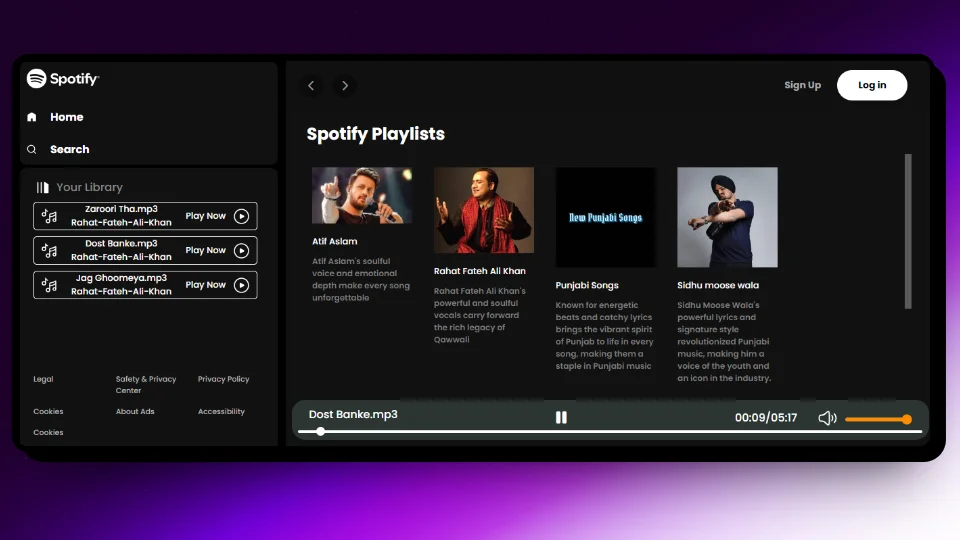Open Safety & Privacy Center link
Image resolution: width=960 pixels, height=540 pixels.
coord(146,384)
